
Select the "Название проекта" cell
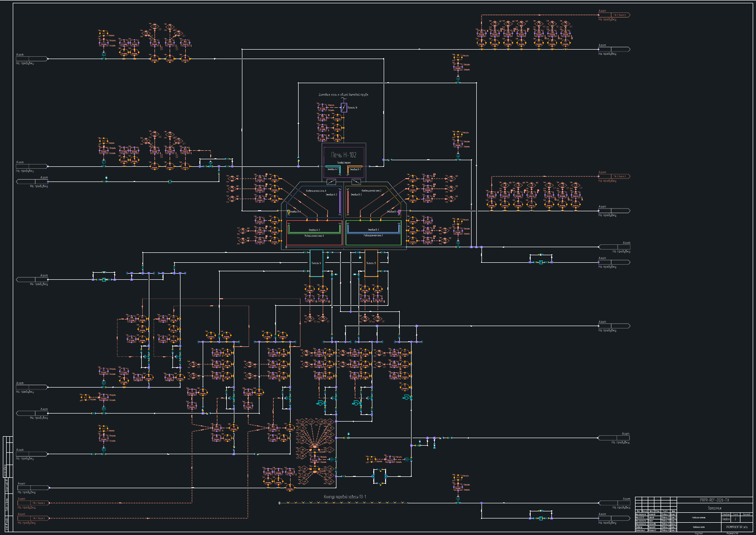point(699,518)
